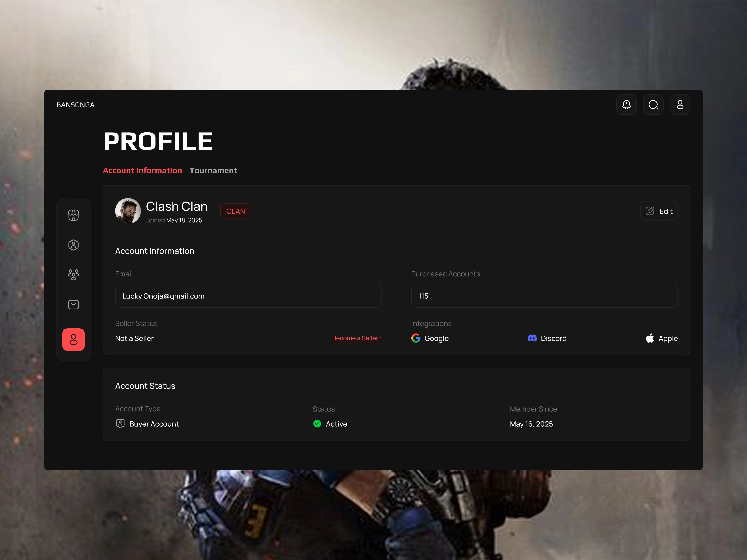The height and width of the screenshot is (560, 747).
Task: Switch to the Tournament tab
Action: (213, 170)
